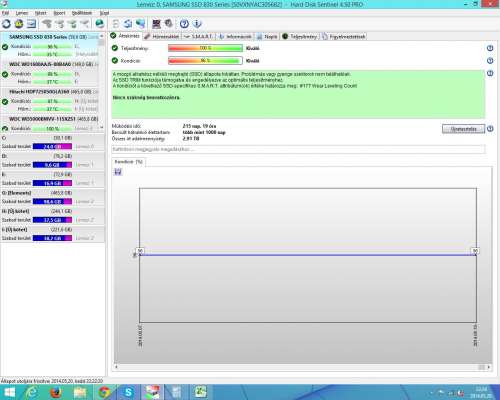
Task: Click the blue info 'i' toolbar icon
Action: (x=197, y=24)
